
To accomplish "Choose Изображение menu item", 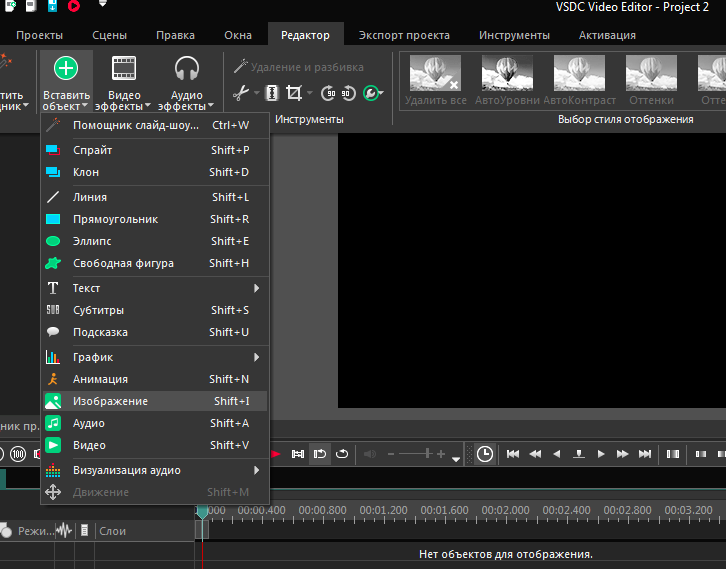I will [155, 401].
